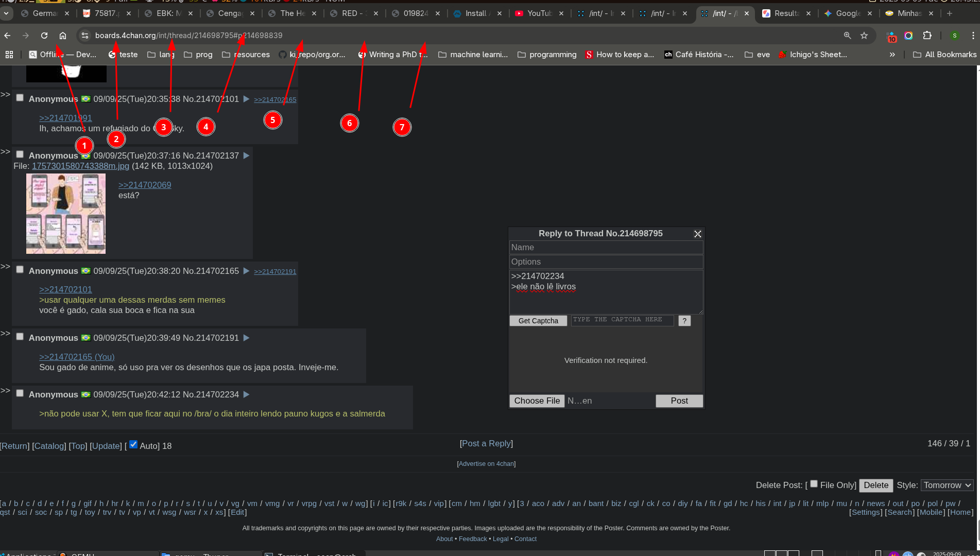The height and width of the screenshot is (556, 980).
Task: Tick the checkbox for post No.214702234
Action: click(x=20, y=393)
